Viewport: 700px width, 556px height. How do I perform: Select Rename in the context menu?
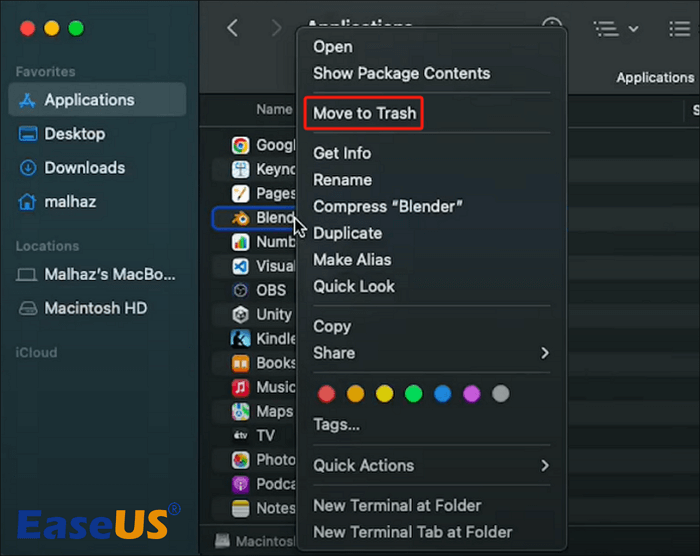tap(342, 180)
